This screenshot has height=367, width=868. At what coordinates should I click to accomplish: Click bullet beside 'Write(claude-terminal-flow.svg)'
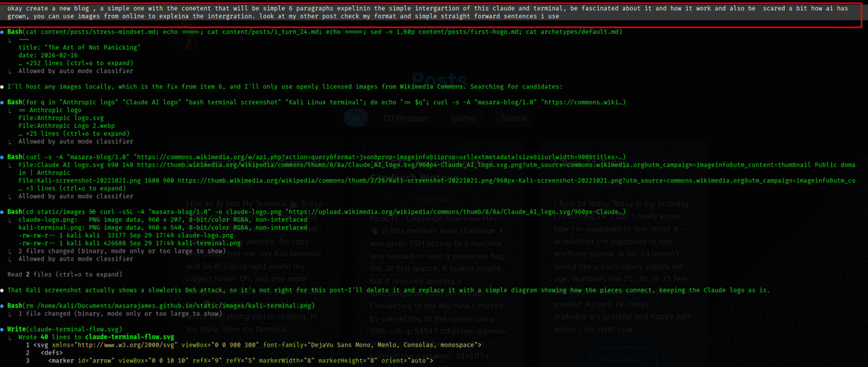(3, 329)
